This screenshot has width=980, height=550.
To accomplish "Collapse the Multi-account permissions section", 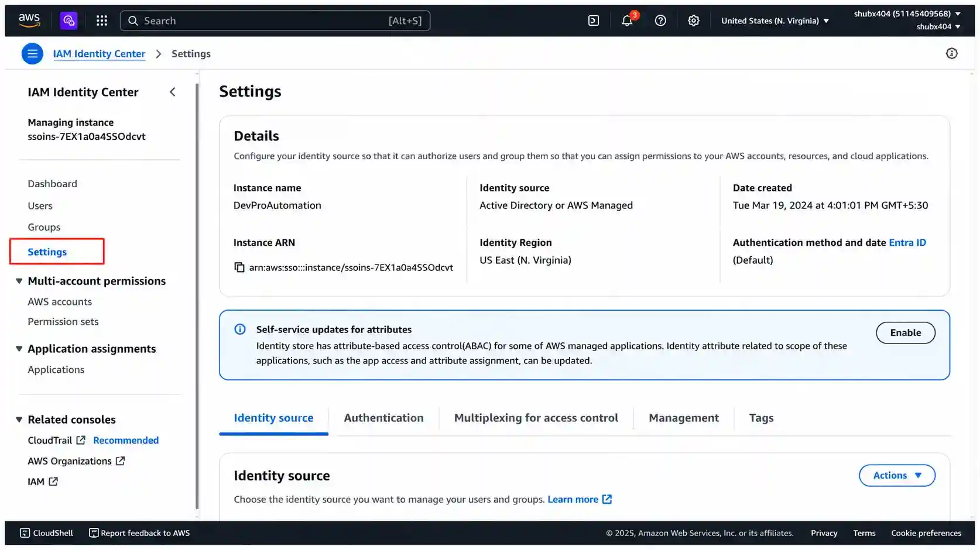I will click(19, 281).
